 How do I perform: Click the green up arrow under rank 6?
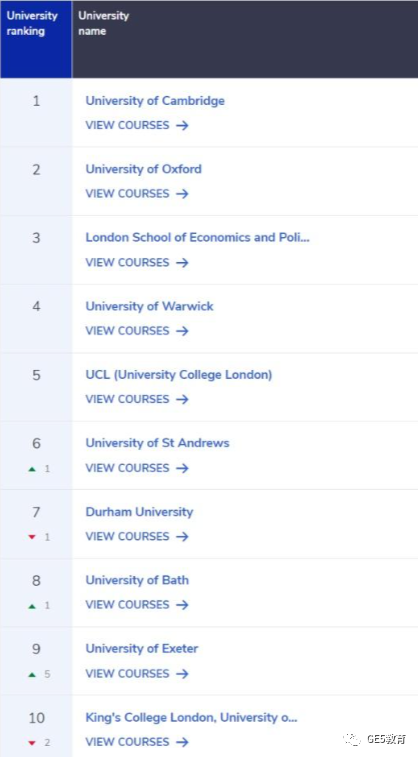pos(32,469)
